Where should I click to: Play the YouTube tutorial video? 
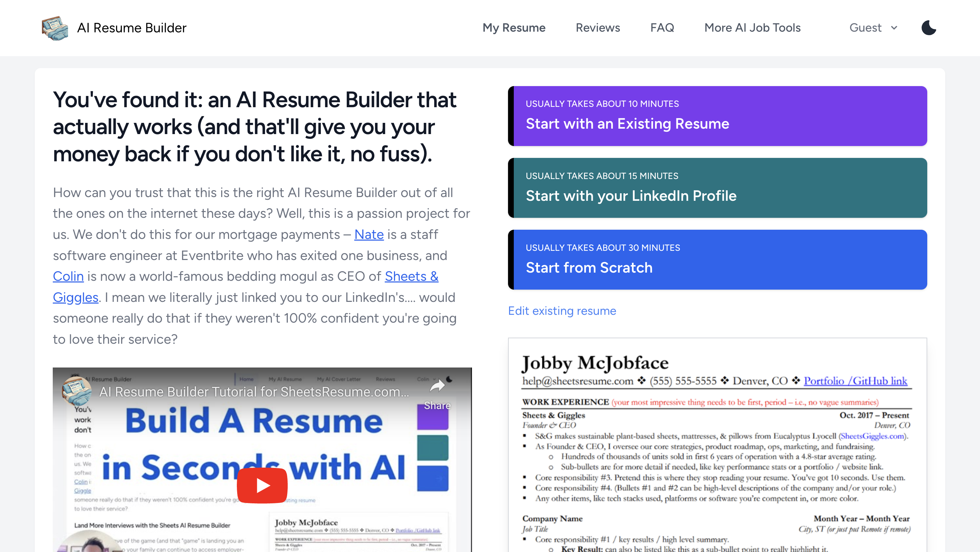pyautogui.click(x=262, y=485)
